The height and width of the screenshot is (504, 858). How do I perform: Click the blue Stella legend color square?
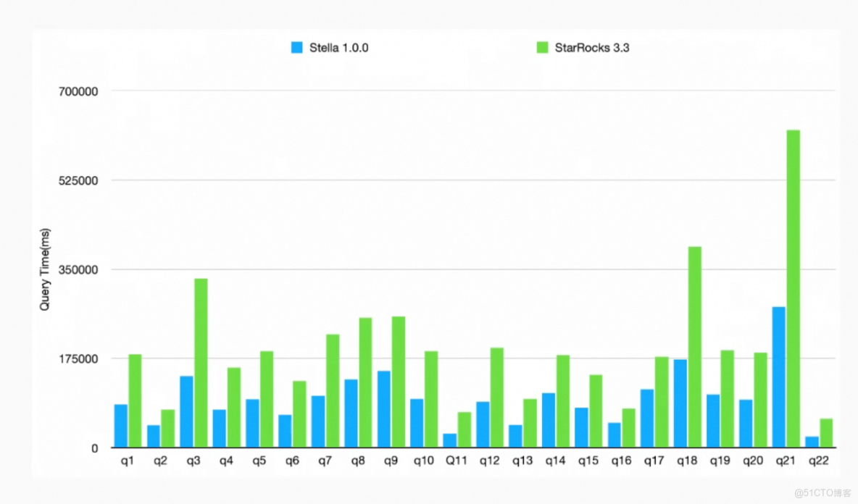point(297,47)
